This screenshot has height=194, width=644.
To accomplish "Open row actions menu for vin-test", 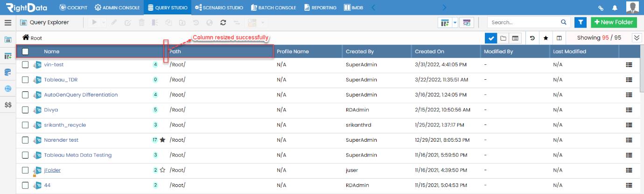I will pyautogui.click(x=629, y=65).
